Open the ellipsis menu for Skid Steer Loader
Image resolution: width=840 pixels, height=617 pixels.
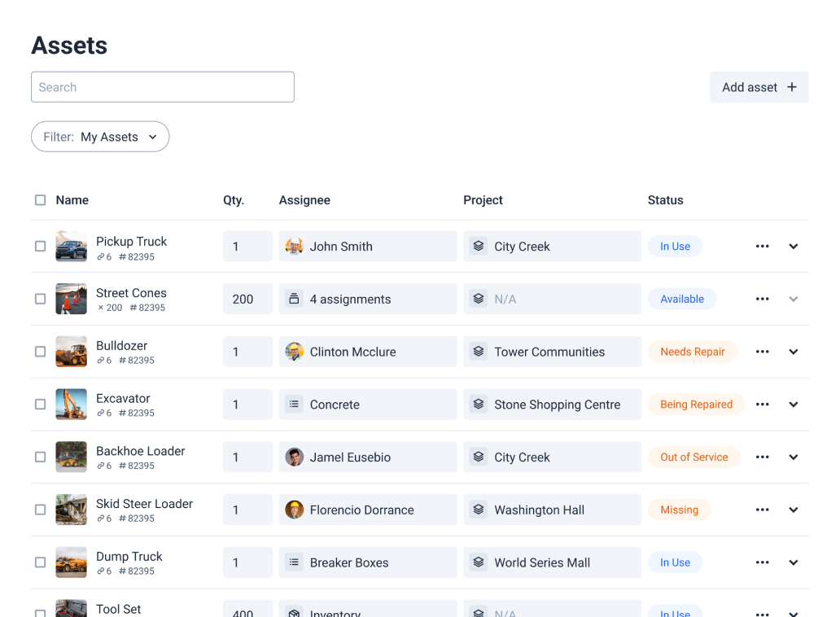tap(762, 510)
